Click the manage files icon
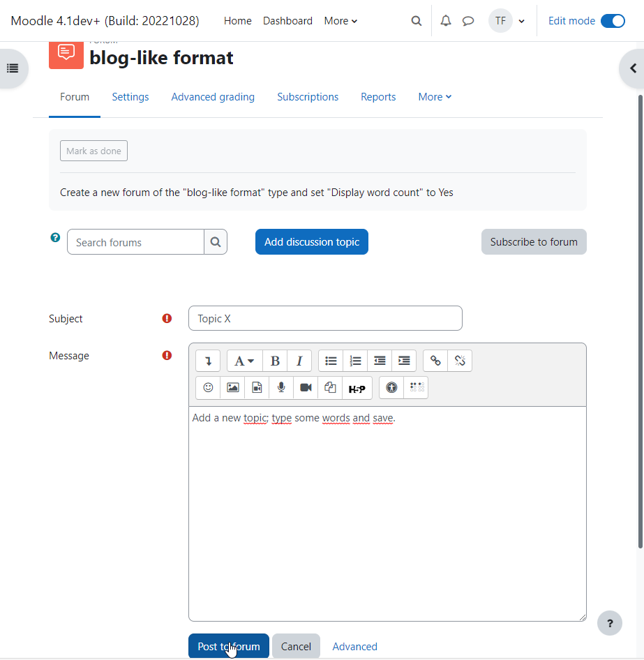Image resolution: width=644 pixels, height=660 pixels. point(330,388)
